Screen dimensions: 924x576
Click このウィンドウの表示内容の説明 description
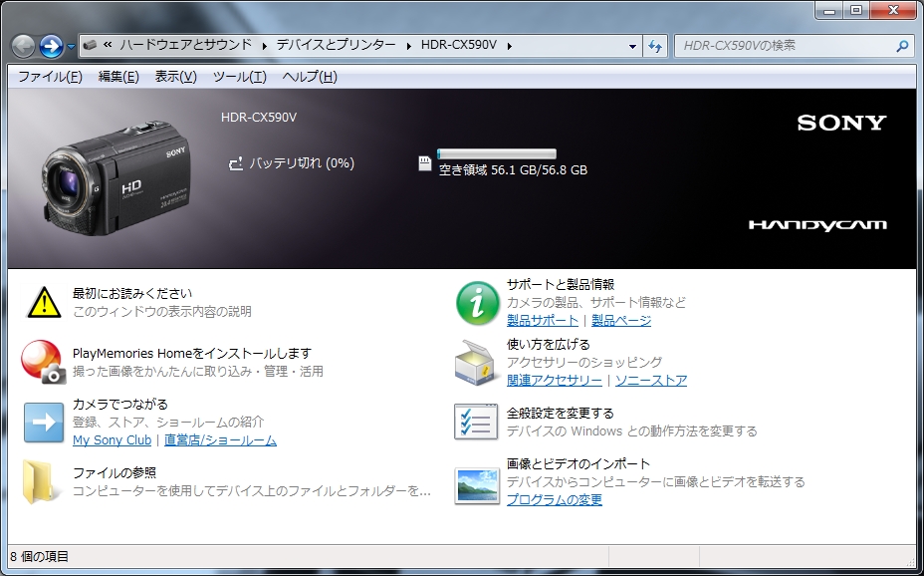point(162,311)
